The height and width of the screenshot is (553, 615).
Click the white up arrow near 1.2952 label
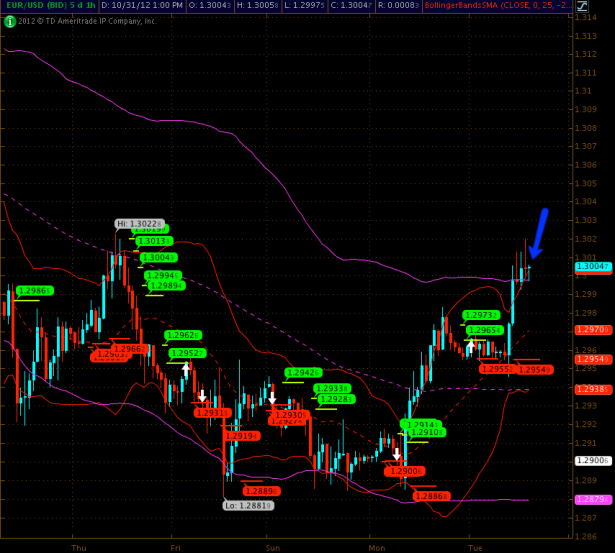(185, 368)
